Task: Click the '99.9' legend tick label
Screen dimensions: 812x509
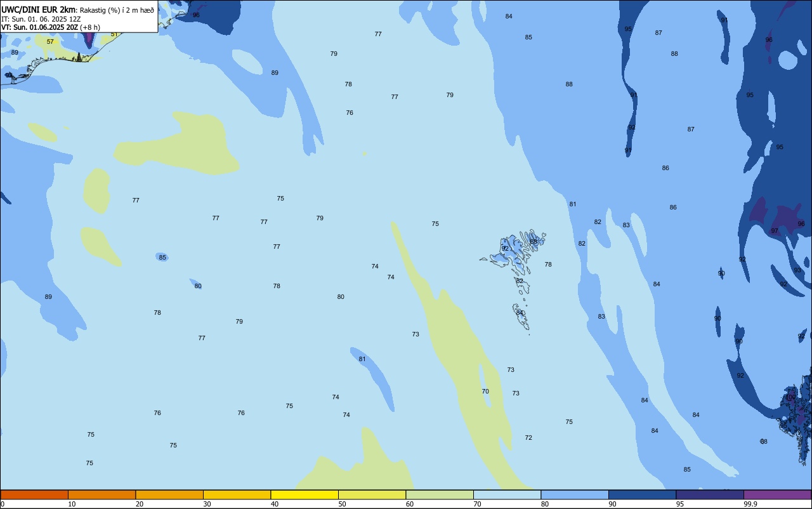Action: pyautogui.click(x=750, y=504)
